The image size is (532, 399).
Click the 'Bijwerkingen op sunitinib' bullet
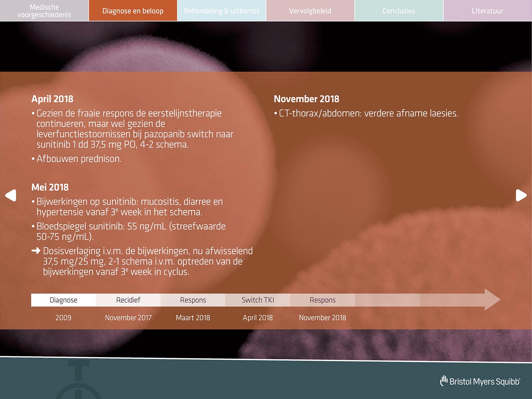click(x=127, y=207)
